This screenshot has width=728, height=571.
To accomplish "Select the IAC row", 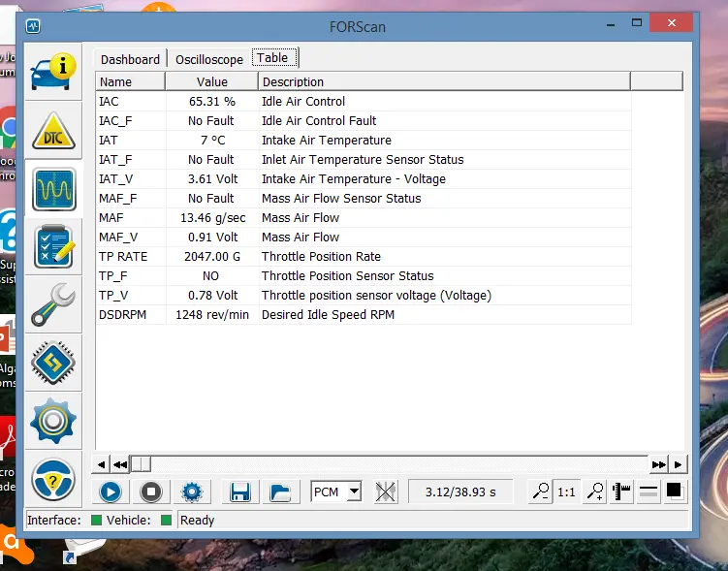I will [364, 101].
